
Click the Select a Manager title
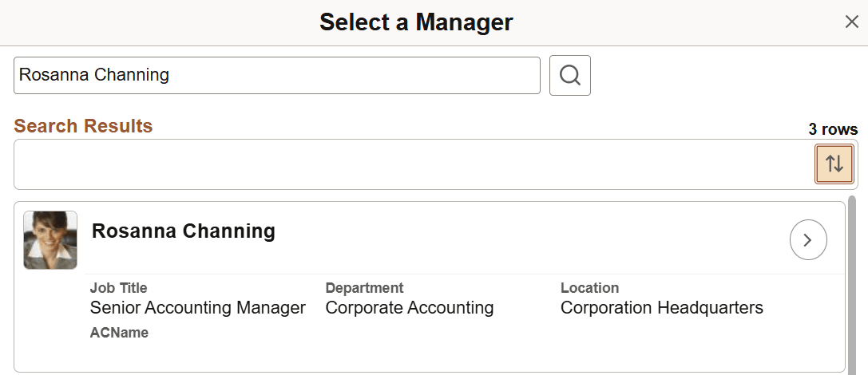(416, 22)
